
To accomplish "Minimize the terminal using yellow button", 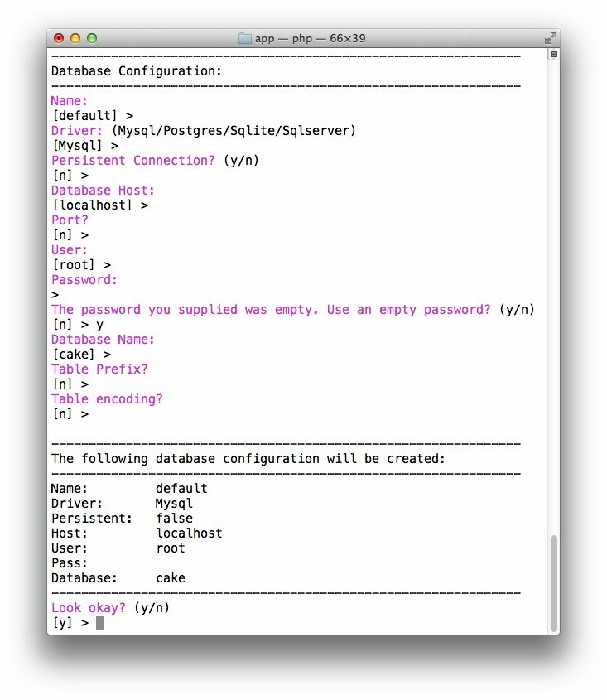I will coord(75,38).
